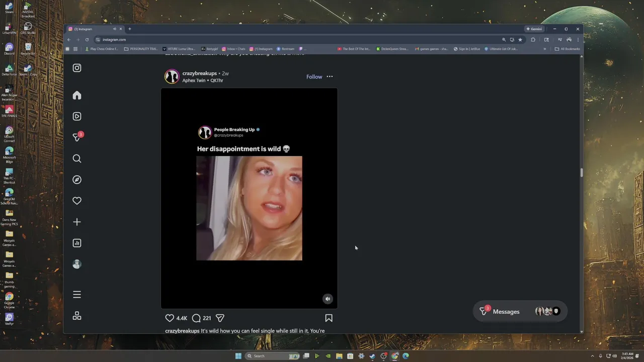Bookmark this page with star icon
The width and height of the screenshot is (644, 362).
click(520, 40)
